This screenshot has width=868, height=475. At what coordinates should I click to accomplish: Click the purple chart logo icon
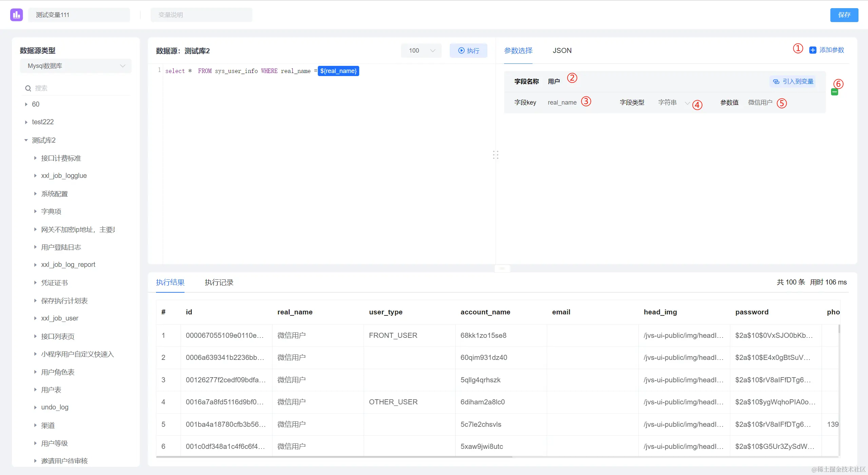(x=16, y=15)
